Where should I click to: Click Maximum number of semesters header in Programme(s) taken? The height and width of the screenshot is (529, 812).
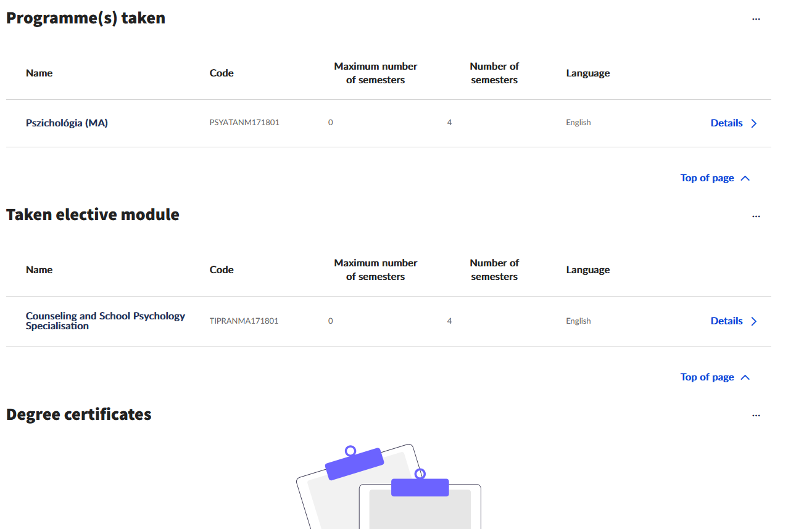pos(375,73)
